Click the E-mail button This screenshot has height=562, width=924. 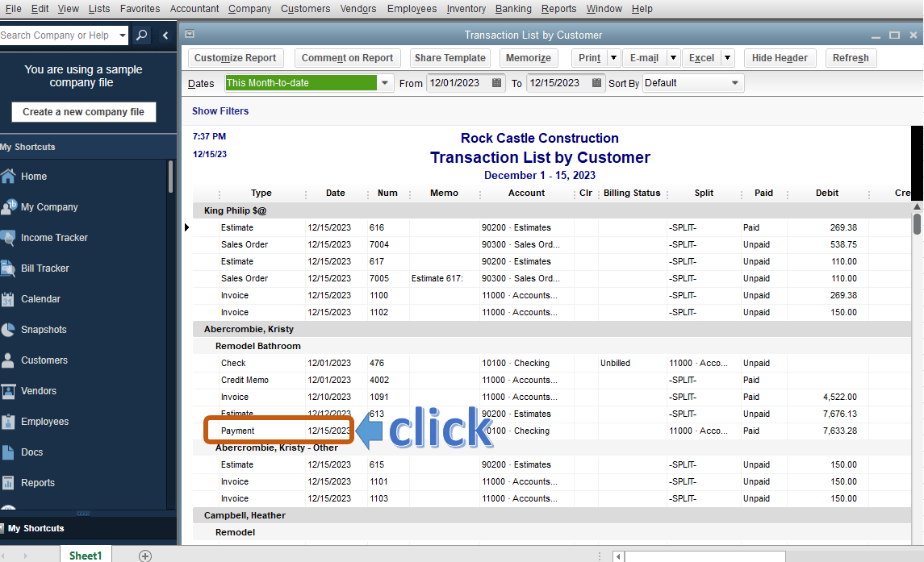point(644,58)
